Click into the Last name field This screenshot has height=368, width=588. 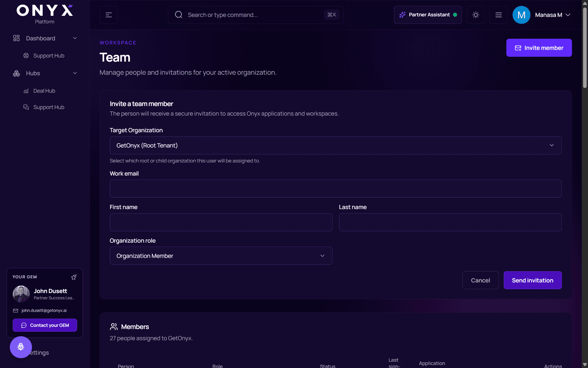coord(450,222)
